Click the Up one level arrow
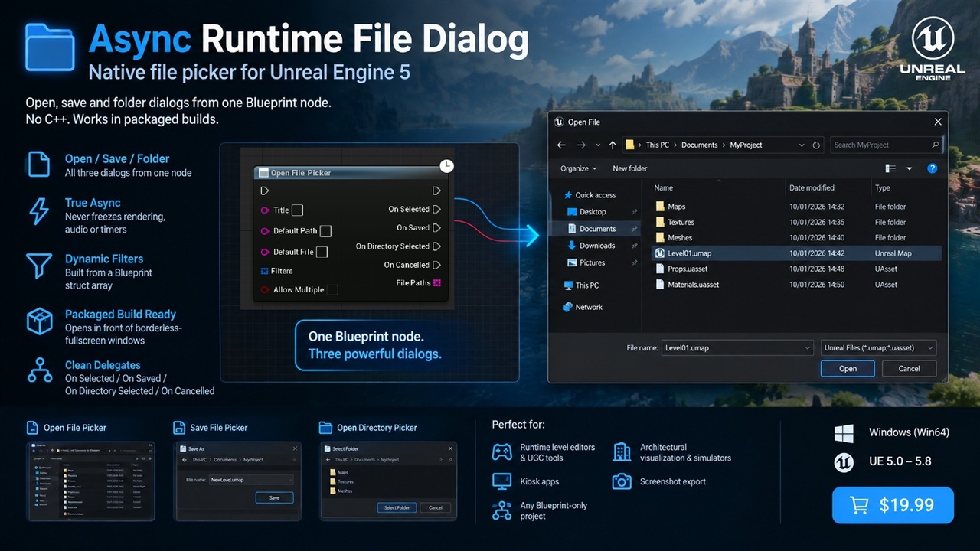This screenshot has width=980, height=551. [612, 145]
